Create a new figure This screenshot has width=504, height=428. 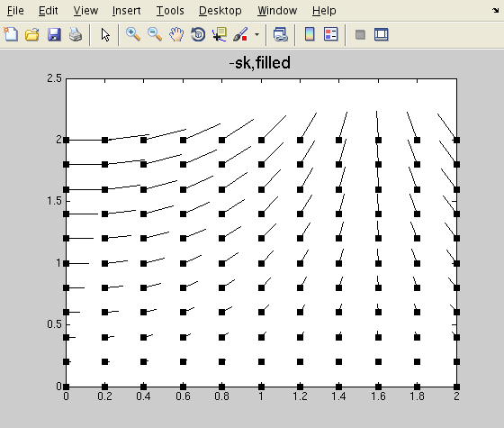pyautogui.click(x=11, y=34)
